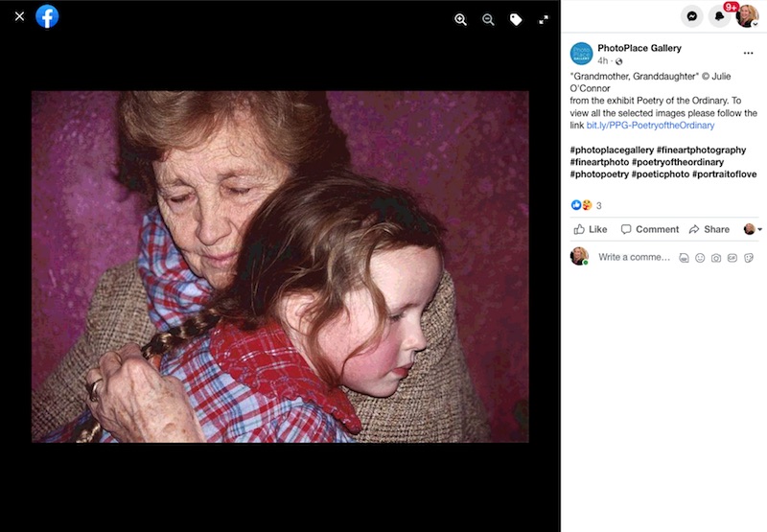
Task: Close the photo viewer with the X
Action: 19,16
